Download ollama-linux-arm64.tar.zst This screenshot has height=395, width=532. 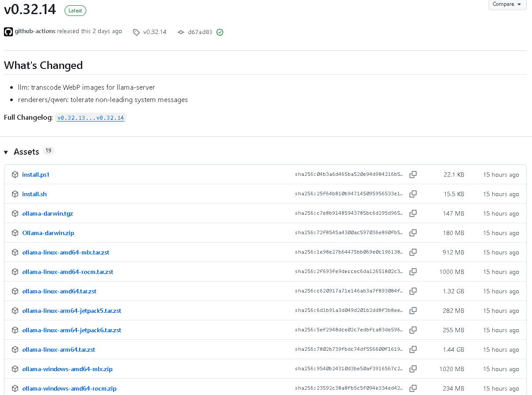pyautogui.click(x=59, y=349)
